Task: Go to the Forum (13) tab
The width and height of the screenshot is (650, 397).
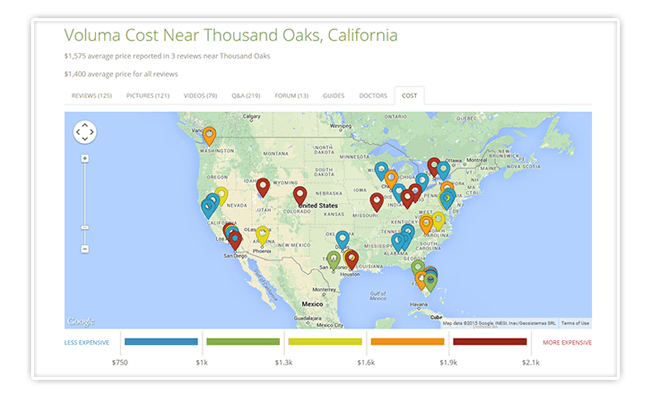Action: tap(291, 96)
